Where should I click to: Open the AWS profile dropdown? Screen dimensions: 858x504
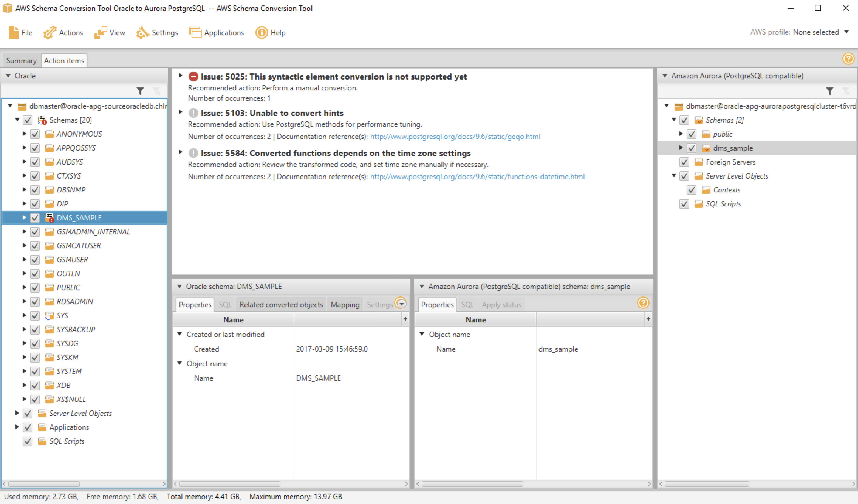tap(846, 32)
